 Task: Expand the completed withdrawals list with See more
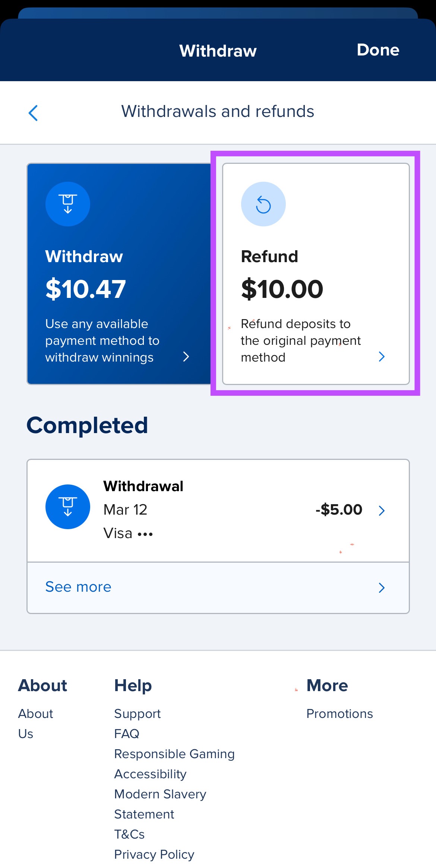(78, 587)
